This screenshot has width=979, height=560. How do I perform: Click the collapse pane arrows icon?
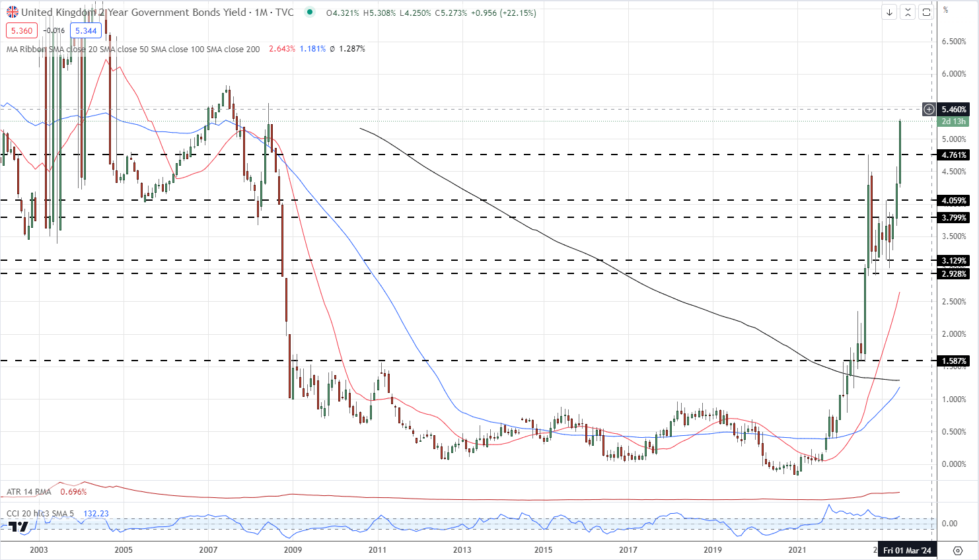(908, 12)
